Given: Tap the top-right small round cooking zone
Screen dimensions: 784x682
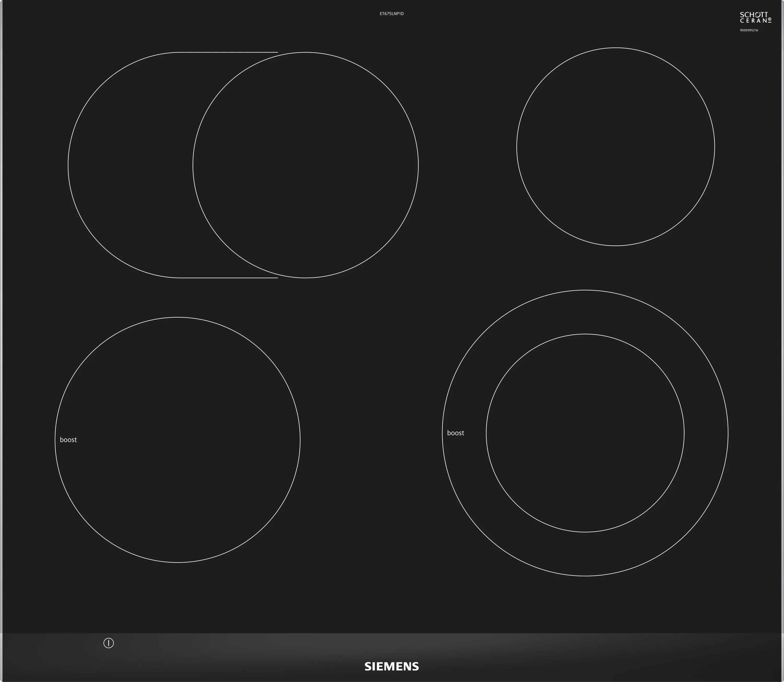Looking at the screenshot, I should [x=615, y=147].
